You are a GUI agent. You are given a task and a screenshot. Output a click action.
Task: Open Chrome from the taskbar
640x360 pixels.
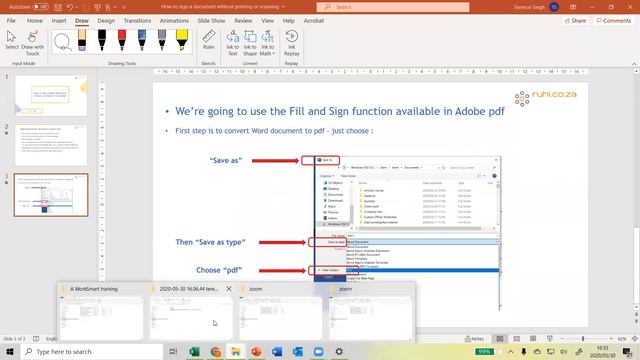216,351
